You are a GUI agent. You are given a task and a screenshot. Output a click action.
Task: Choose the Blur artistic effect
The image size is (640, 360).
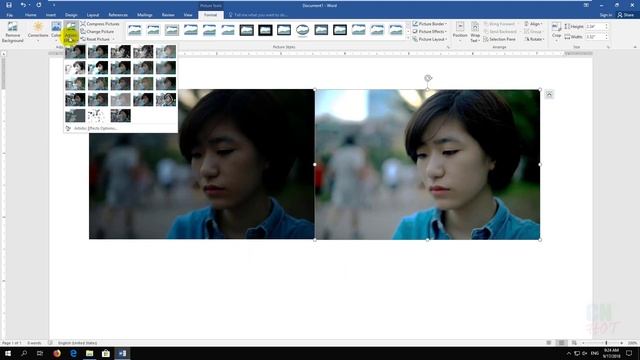[166, 67]
